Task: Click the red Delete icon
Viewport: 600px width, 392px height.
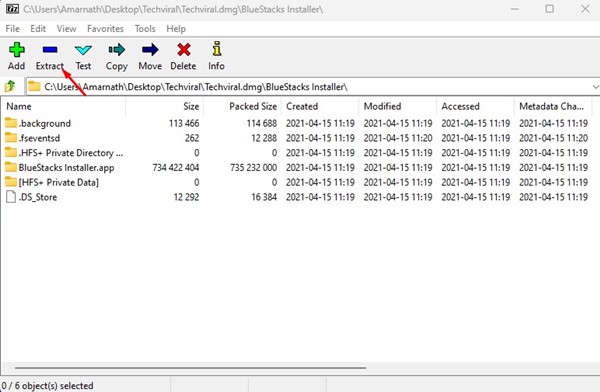Action: 184,50
